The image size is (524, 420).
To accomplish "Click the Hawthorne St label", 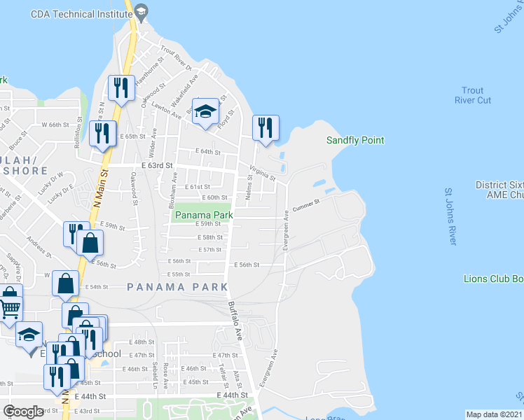I will (150, 71).
